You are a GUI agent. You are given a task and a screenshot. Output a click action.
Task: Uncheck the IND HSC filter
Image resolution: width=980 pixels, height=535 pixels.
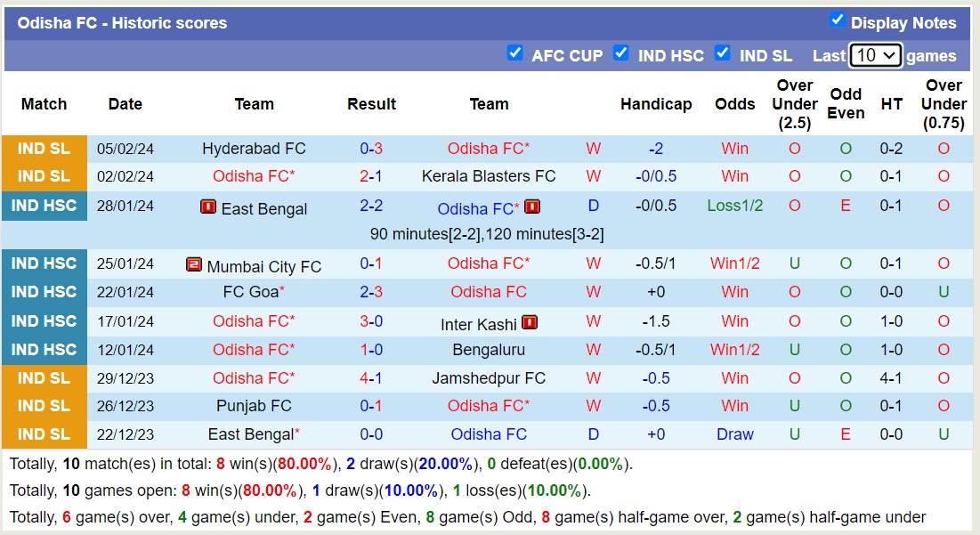[620, 53]
